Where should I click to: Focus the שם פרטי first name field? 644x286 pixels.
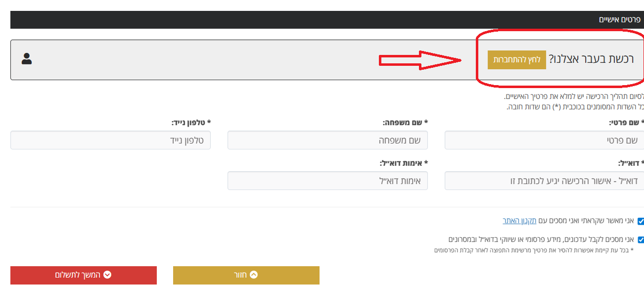(544, 141)
